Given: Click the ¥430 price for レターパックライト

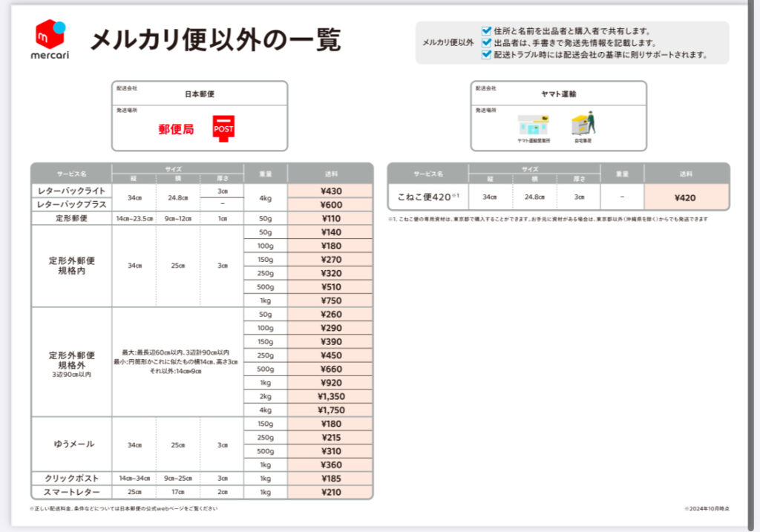Looking at the screenshot, I should (331, 191).
